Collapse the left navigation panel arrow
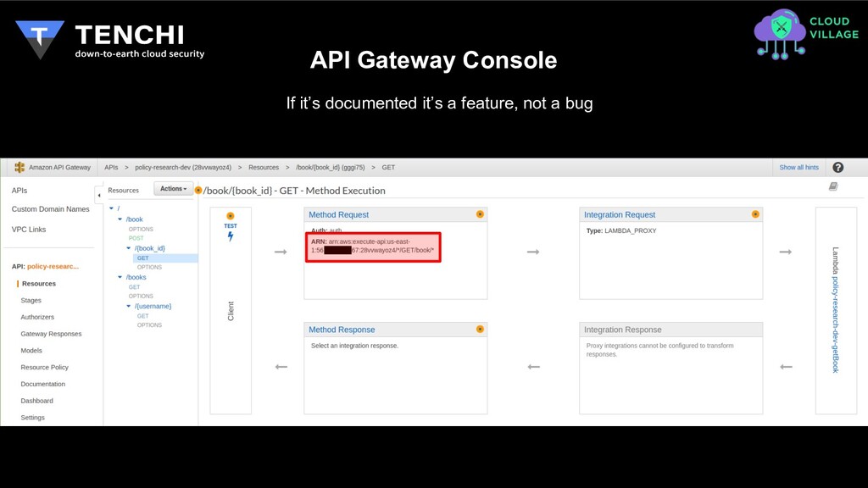 [x=99, y=195]
